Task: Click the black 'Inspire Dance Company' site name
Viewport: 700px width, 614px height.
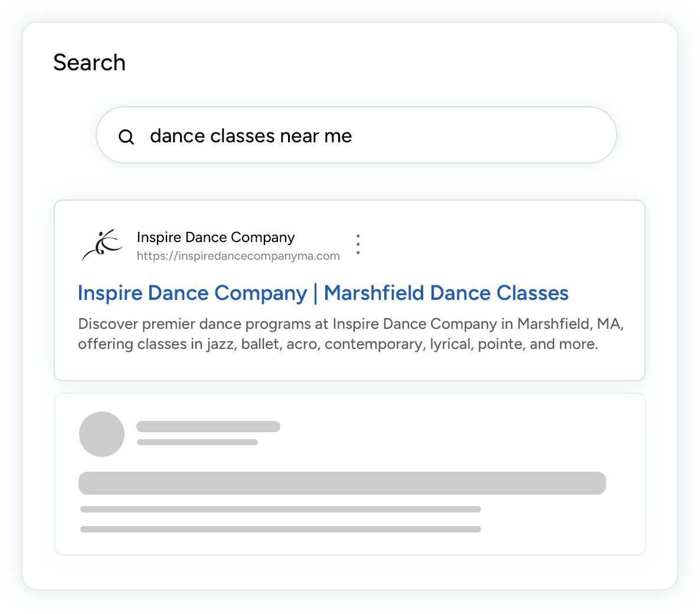Action: [x=215, y=237]
